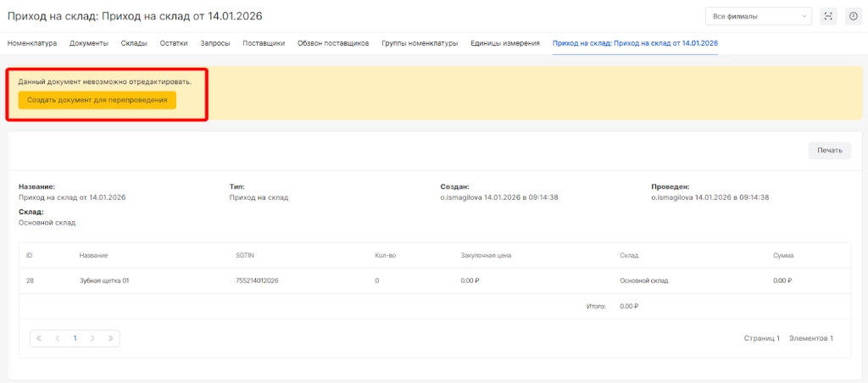Switch to the Поставщики tab

pyautogui.click(x=264, y=42)
